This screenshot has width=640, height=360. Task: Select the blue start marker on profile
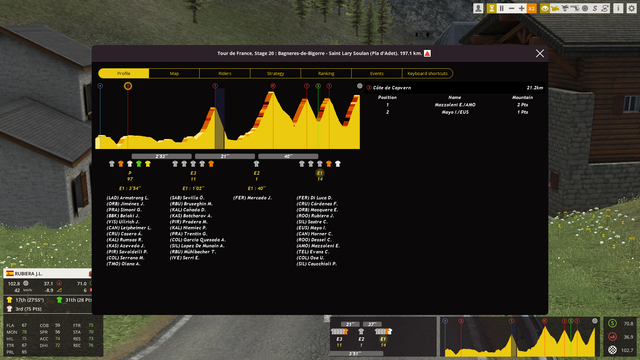pos(100,86)
